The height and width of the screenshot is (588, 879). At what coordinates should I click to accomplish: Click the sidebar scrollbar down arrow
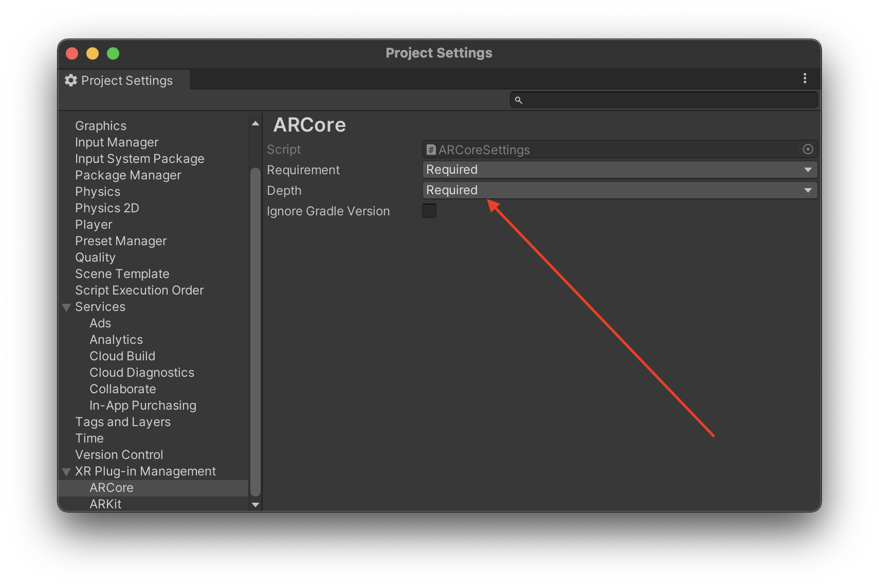click(255, 505)
